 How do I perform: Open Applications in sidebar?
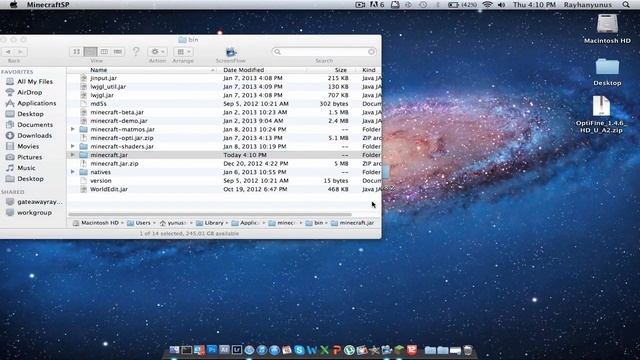[36, 103]
